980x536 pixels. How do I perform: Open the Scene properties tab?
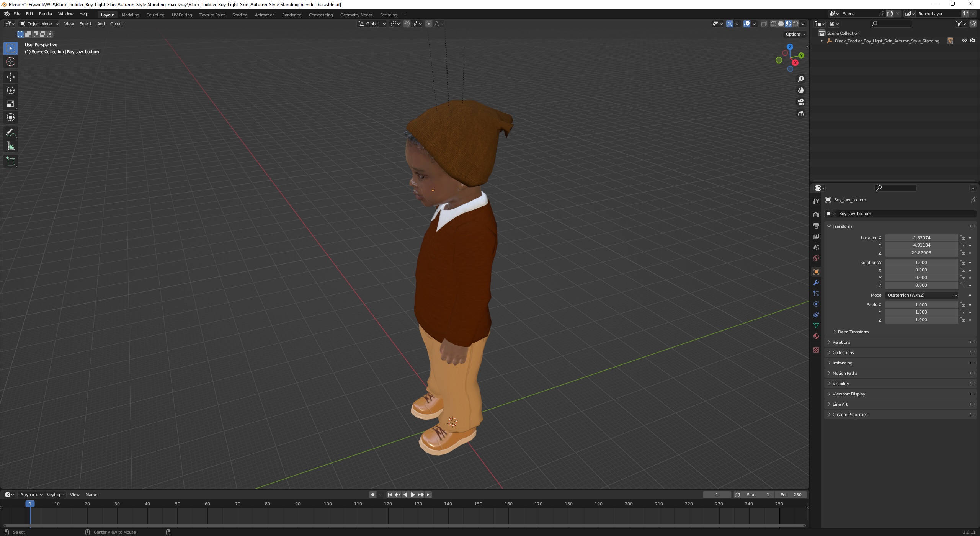point(816,247)
